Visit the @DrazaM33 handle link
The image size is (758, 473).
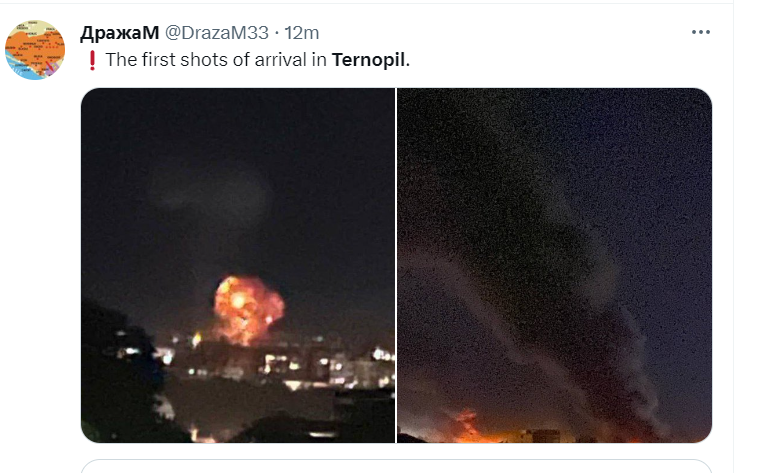click(217, 33)
